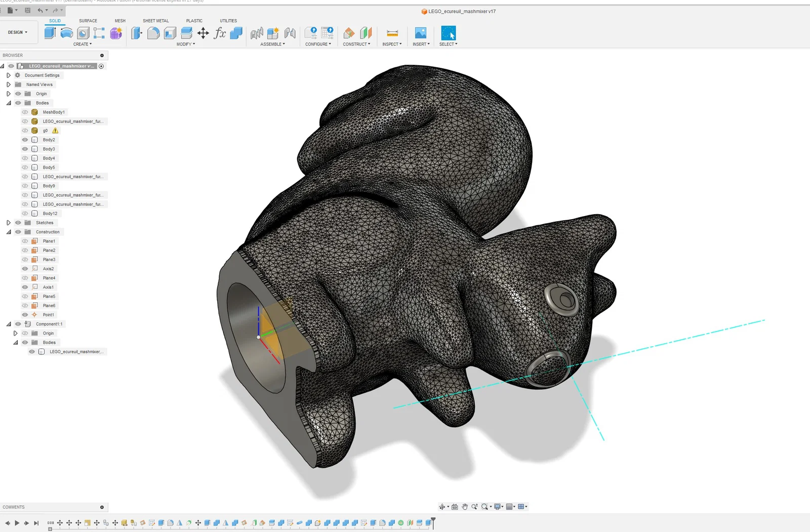Select Plane3 in the Construction folder
This screenshot has height=532, width=810.
coord(49,260)
